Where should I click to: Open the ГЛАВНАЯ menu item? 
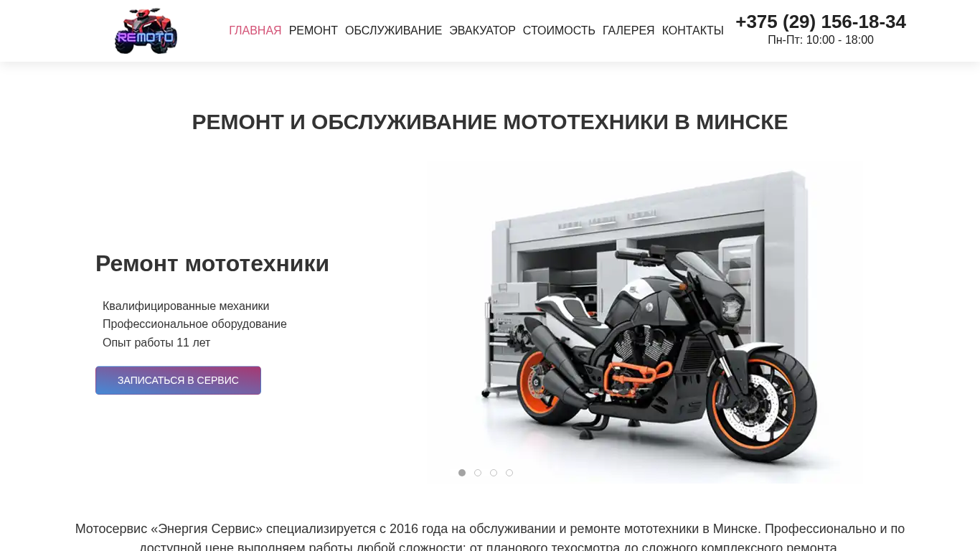click(255, 31)
